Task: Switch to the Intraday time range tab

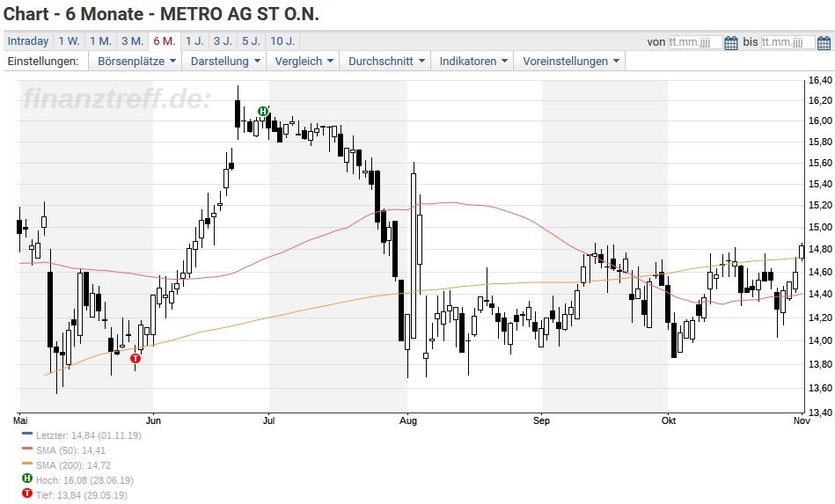Action: pos(27,41)
